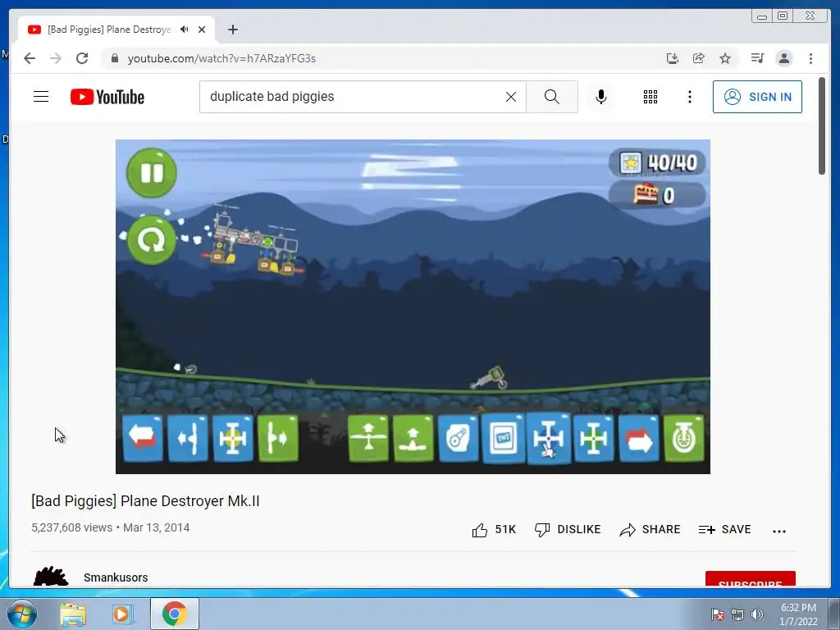Select the [Bad Piggies] Plane Destroyer tab
This screenshot has width=840, height=630.
[x=109, y=30]
